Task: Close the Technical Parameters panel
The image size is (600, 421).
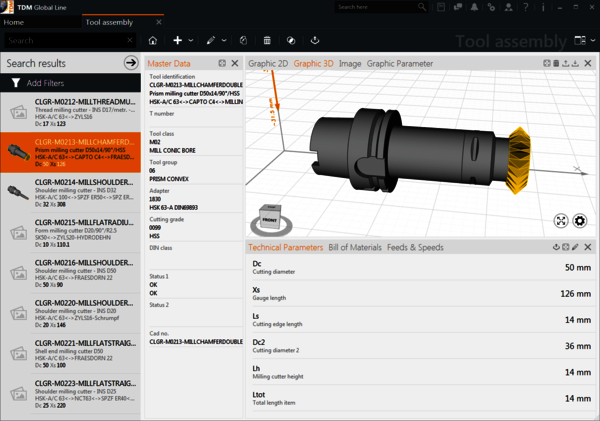Action: click(x=588, y=247)
